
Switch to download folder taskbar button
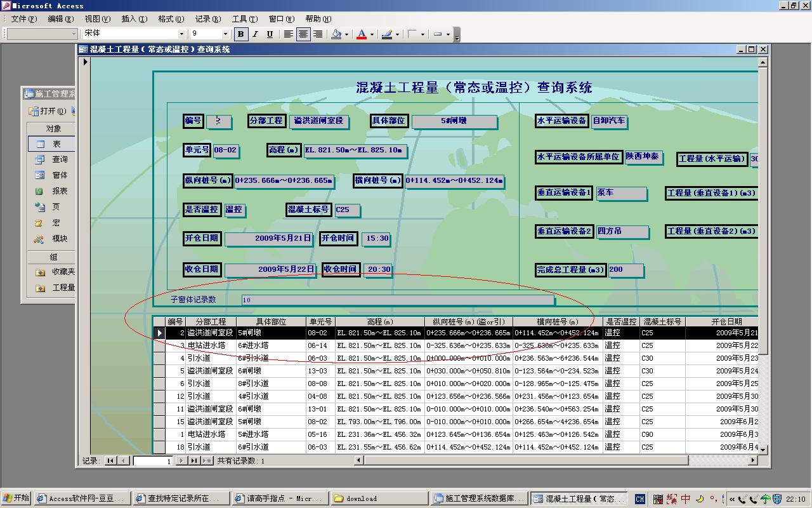378,498
